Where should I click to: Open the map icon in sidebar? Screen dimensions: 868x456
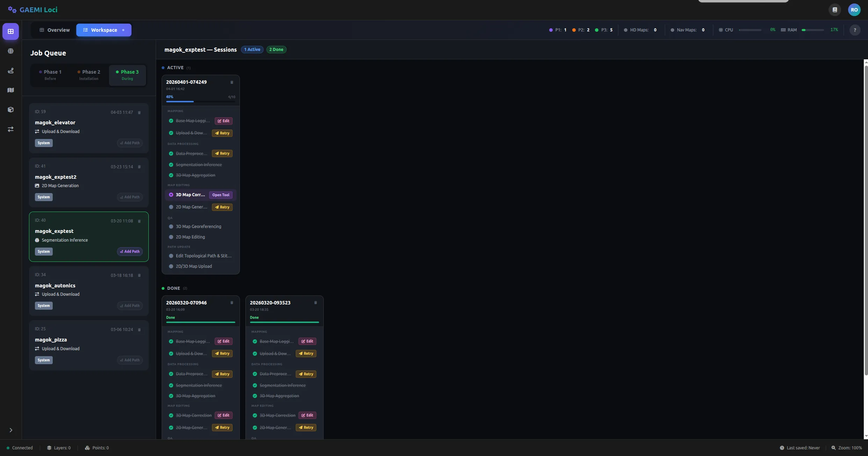click(x=10, y=90)
